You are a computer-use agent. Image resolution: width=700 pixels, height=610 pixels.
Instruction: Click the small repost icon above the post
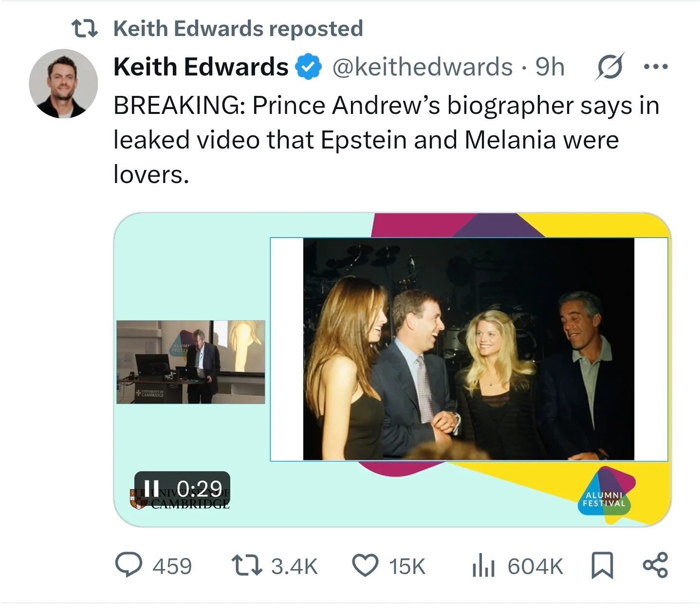click(x=85, y=28)
